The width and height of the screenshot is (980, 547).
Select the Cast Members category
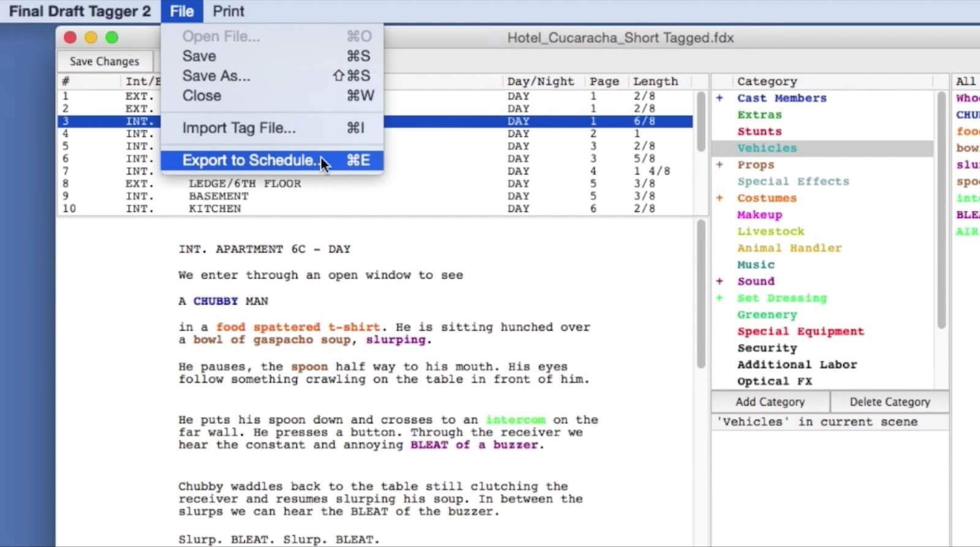pyautogui.click(x=782, y=98)
